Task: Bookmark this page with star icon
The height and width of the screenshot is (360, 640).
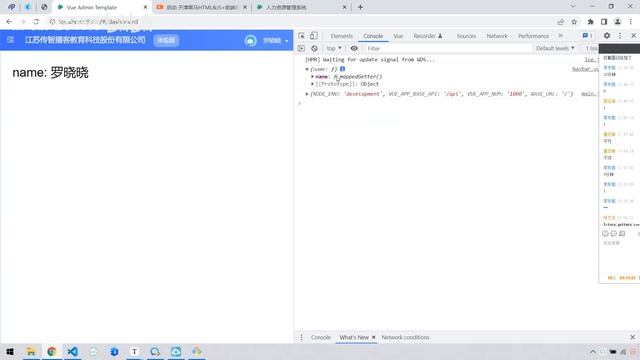Action: point(574,22)
